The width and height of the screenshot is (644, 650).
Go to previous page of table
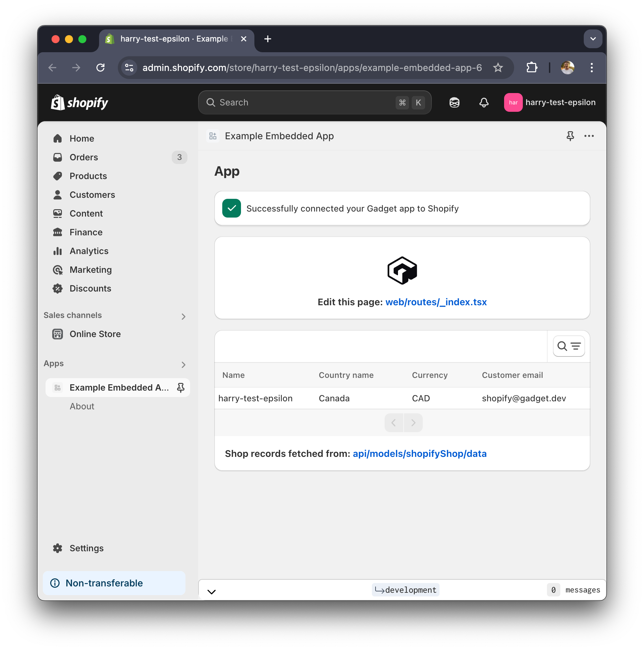pos(394,423)
